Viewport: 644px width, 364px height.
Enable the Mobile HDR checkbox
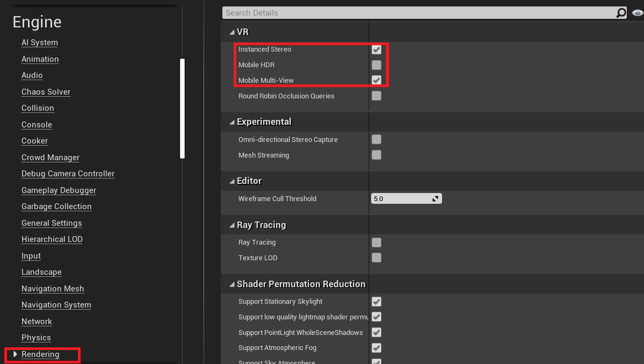(x=376, y=65)
